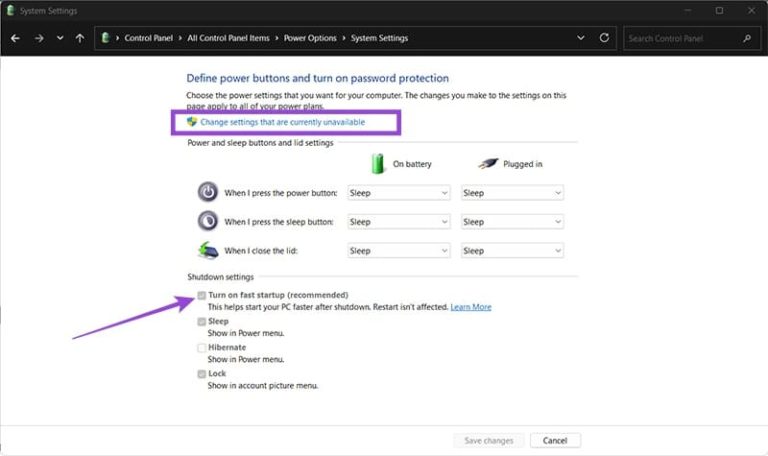Select Power Options in breadcrumb path
The image size is (768, 456).
click(311, 38)
